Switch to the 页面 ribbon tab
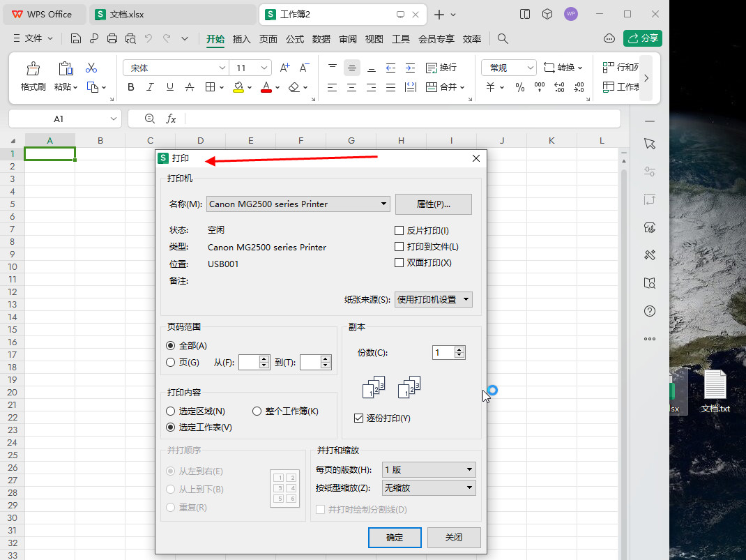The height and width of the screenshot is (560, 746). point(268,39)
